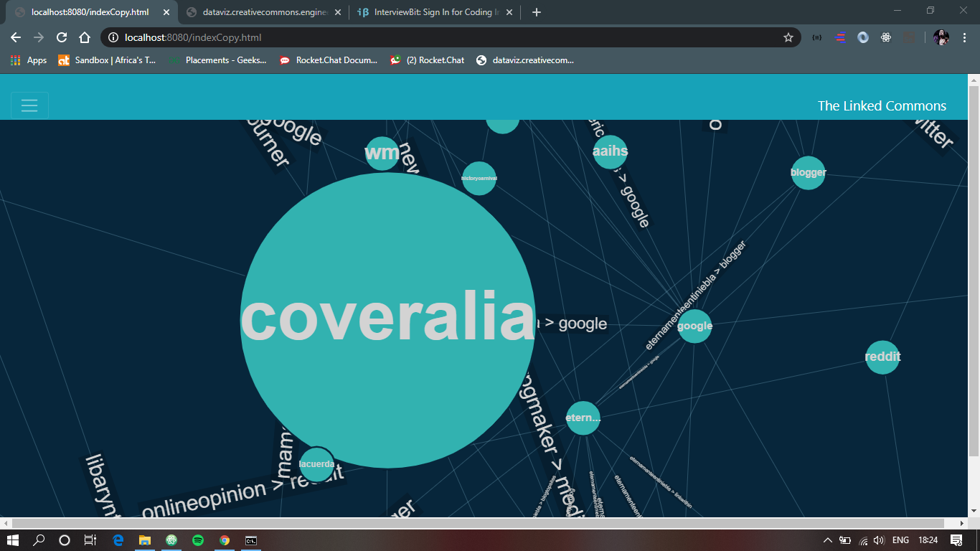Close the InterviewBit tab
Screen dimensions: 980x551
[x=510, y=12]
